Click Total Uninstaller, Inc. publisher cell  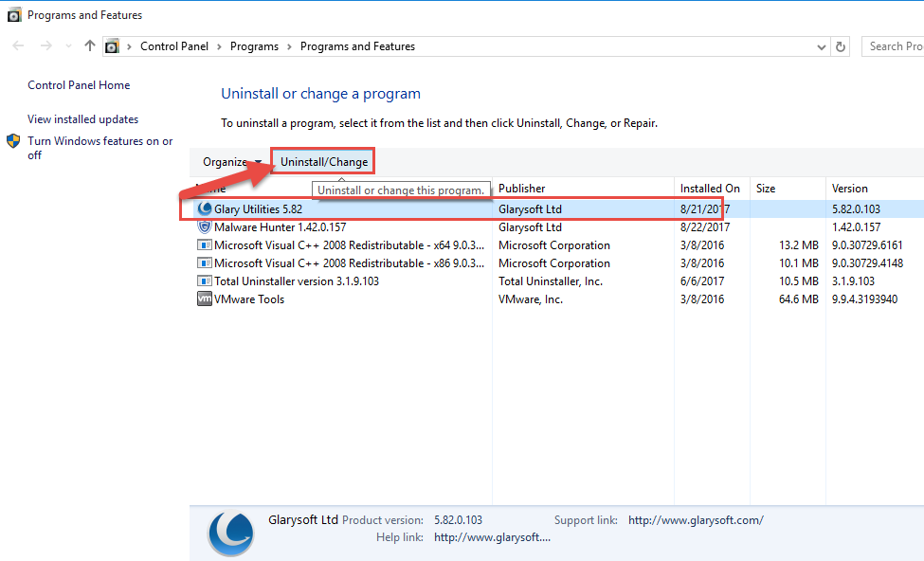(x=551, y=281)
